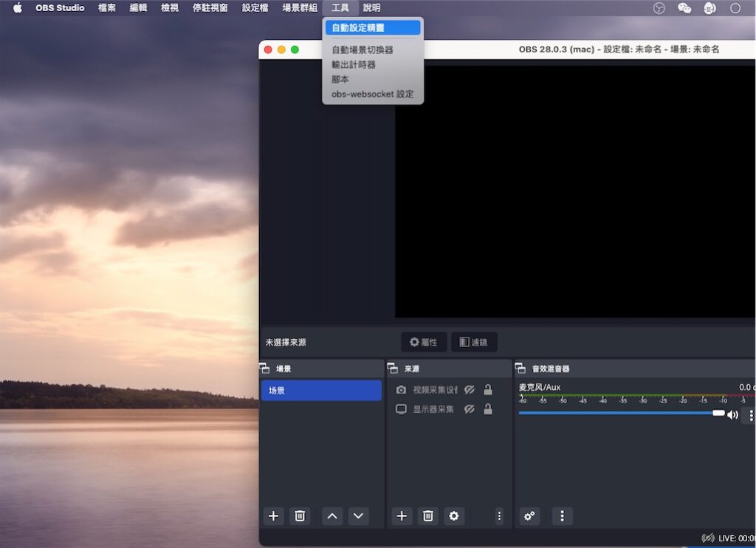Add a new source with plus button
The image size is (756, 548).
click(x=402, y=516)
